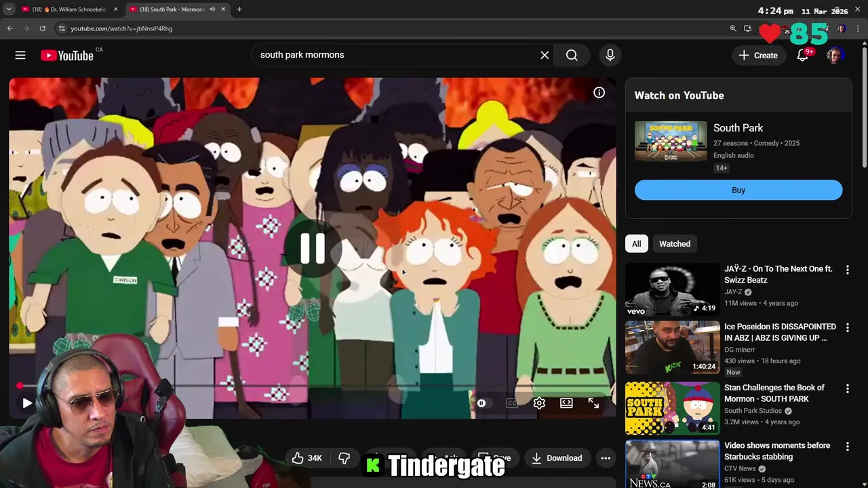Open the notifications bell
The width and height of the screenshot is (868, 488).
tap(803, 56)
